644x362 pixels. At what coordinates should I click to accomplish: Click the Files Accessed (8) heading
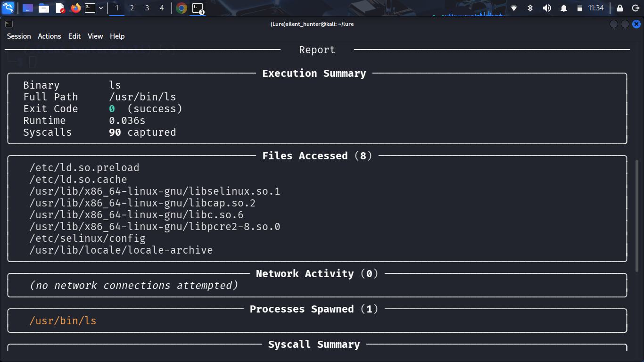click(x=317, y=156)
